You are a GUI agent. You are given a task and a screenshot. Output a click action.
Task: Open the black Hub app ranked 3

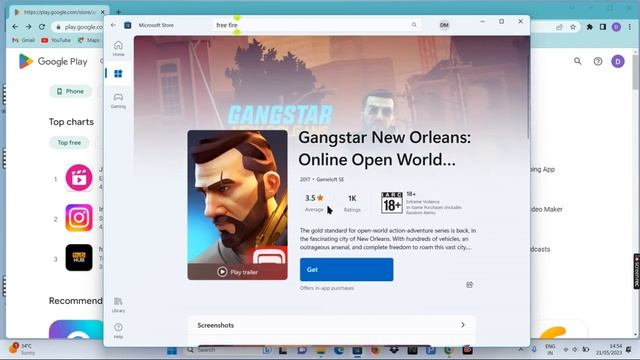click(x=79, y=258)
